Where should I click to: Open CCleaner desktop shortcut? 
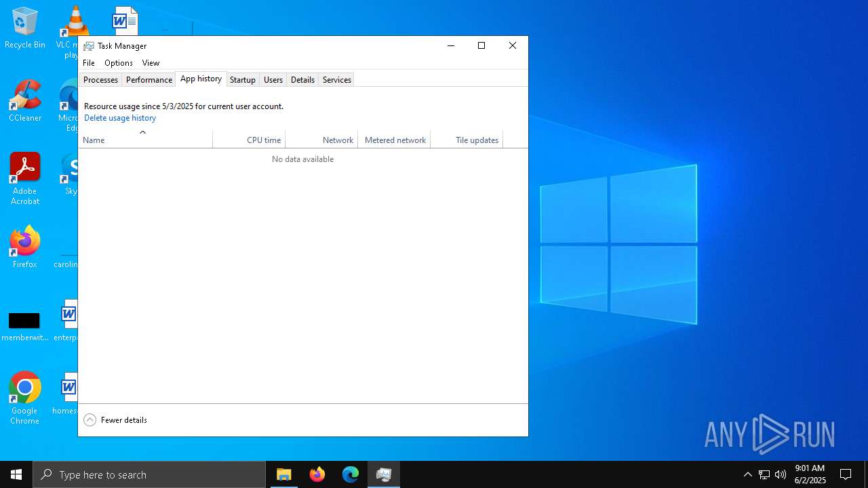tap(25, 102)
